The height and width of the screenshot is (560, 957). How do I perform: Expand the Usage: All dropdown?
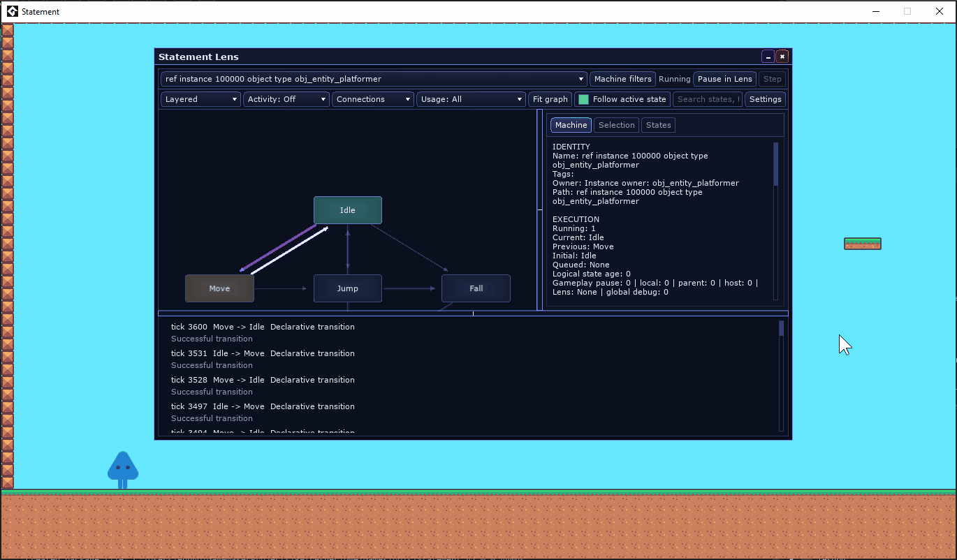[472, 99]
